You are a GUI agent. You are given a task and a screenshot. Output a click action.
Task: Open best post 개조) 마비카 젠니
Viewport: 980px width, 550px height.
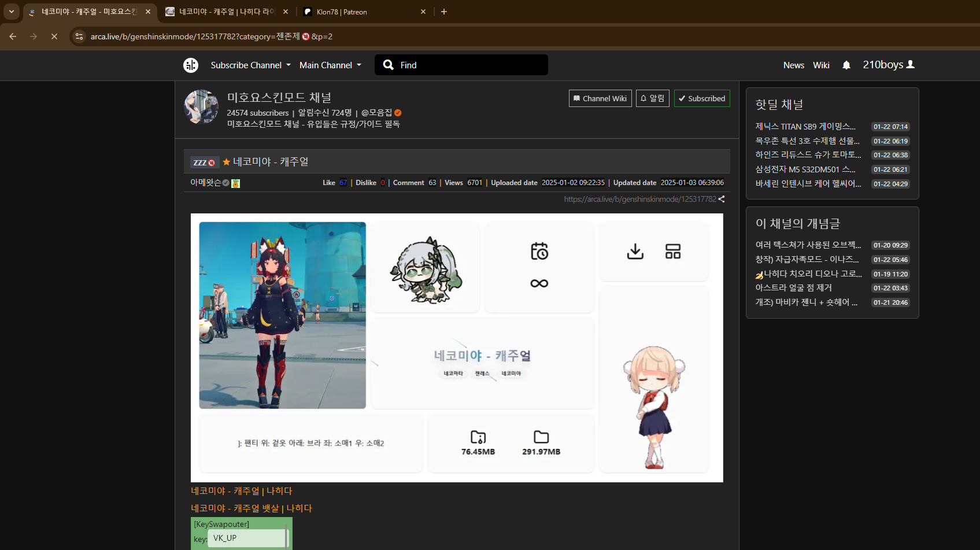tap(807, 302)
